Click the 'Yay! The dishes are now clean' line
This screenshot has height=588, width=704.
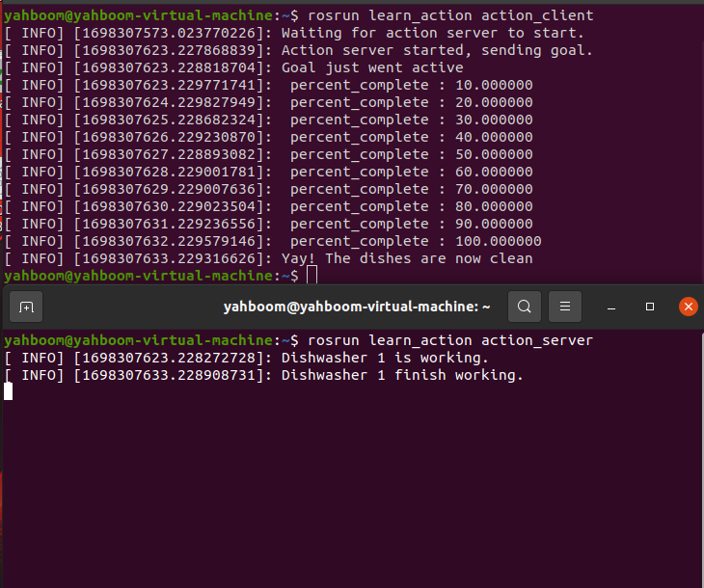pos(268,258)
